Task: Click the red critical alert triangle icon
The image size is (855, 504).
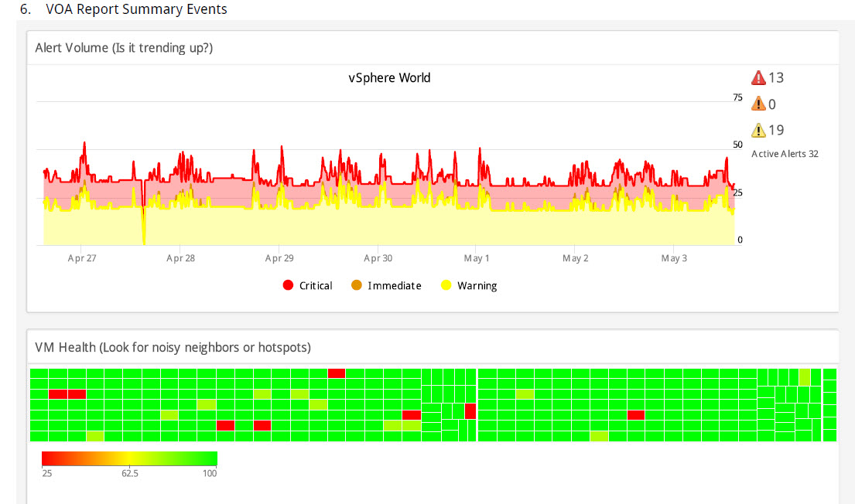Action: (758, 78)
